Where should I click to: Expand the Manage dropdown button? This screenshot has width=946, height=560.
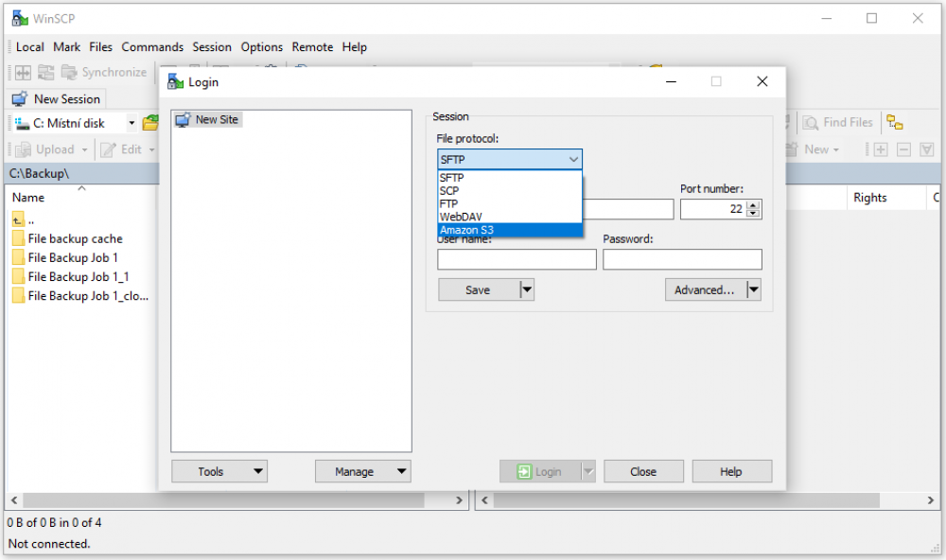coord(363,471)
